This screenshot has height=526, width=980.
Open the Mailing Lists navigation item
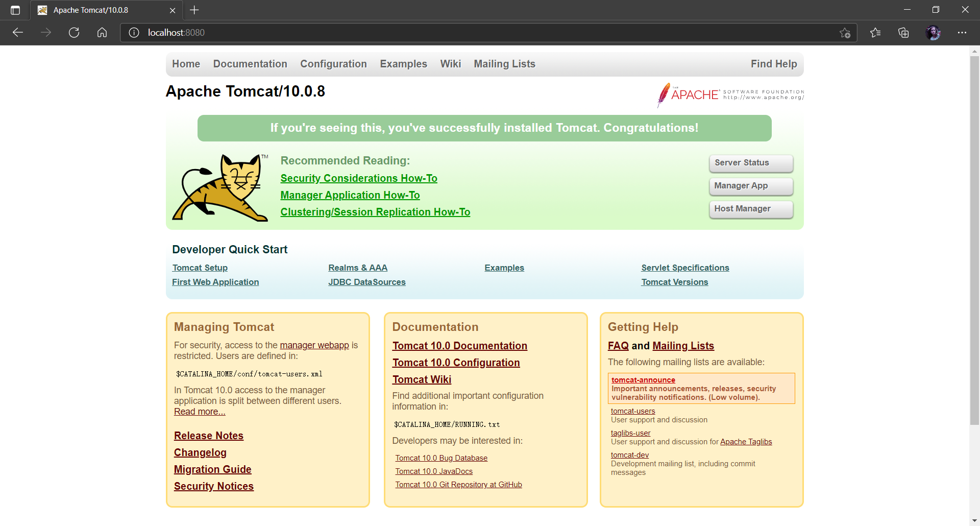coord(504,64)
